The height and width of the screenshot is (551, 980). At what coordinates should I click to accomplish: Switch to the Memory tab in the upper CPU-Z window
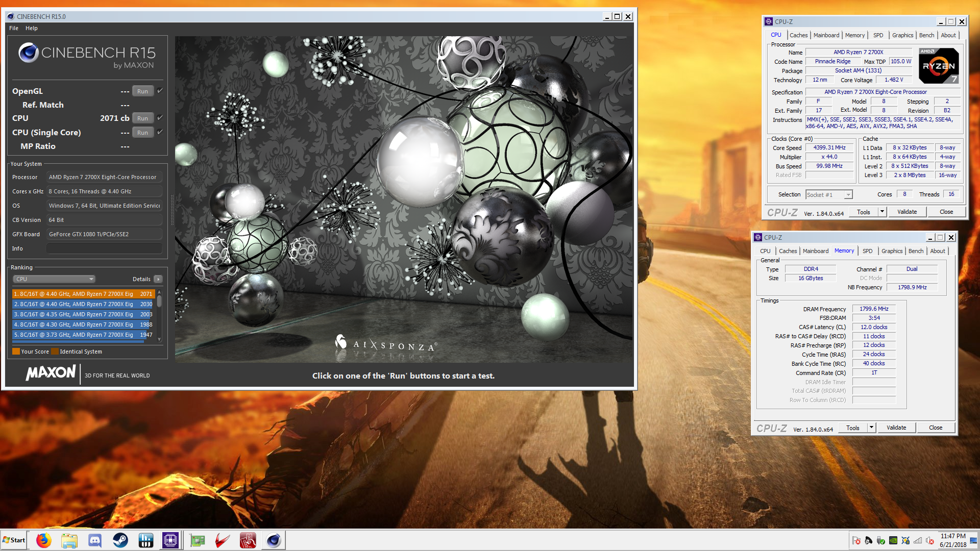pyautogui.click(x=855, y=35)
